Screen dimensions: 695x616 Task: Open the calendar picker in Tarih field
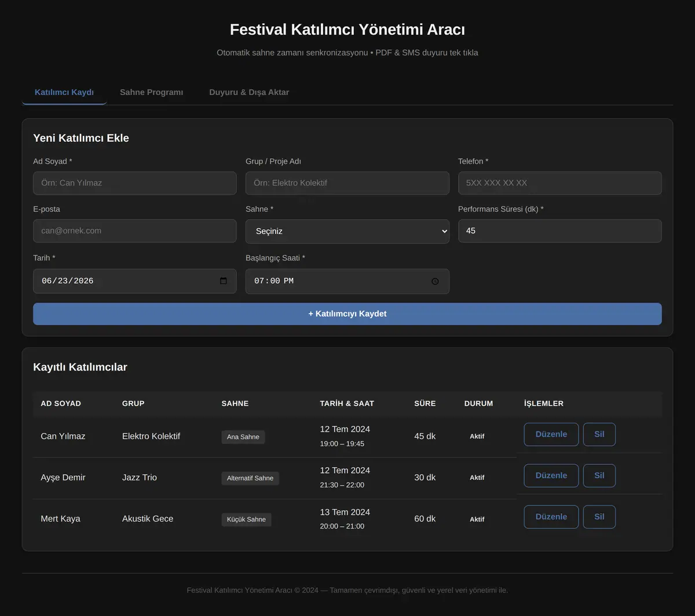[224, 281]
